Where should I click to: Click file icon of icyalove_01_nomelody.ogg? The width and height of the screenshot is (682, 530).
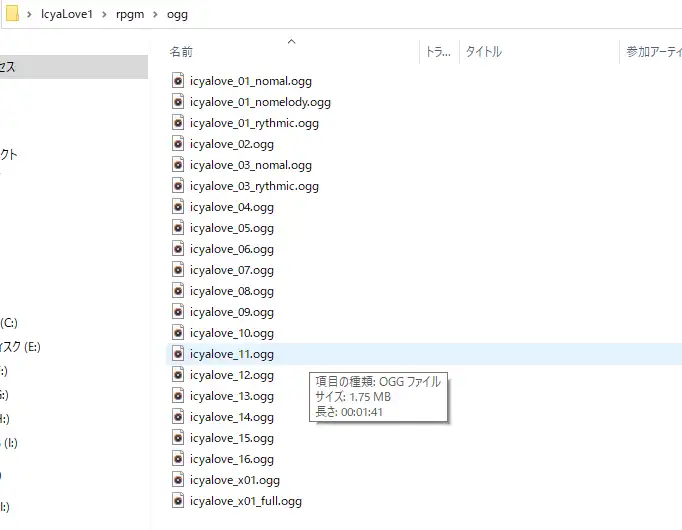point(178,102)
